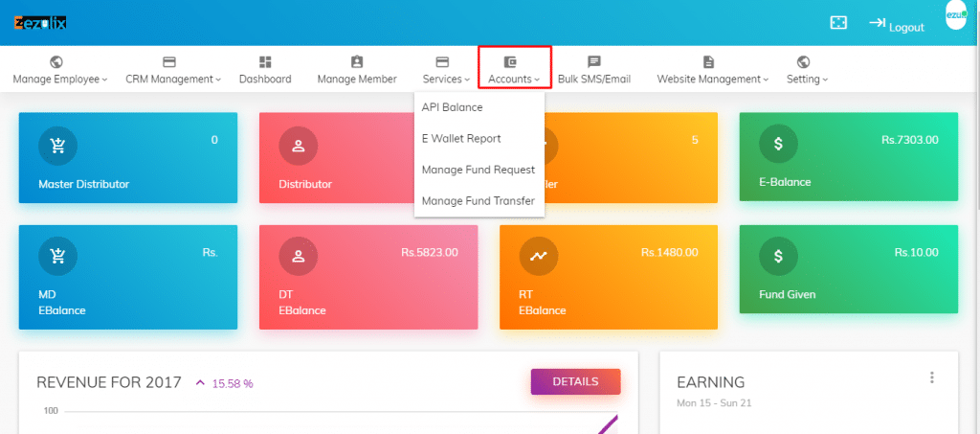The image size is (980, 434).
Task: Click the Master Distributor cart icon
Action: point(57,146)
